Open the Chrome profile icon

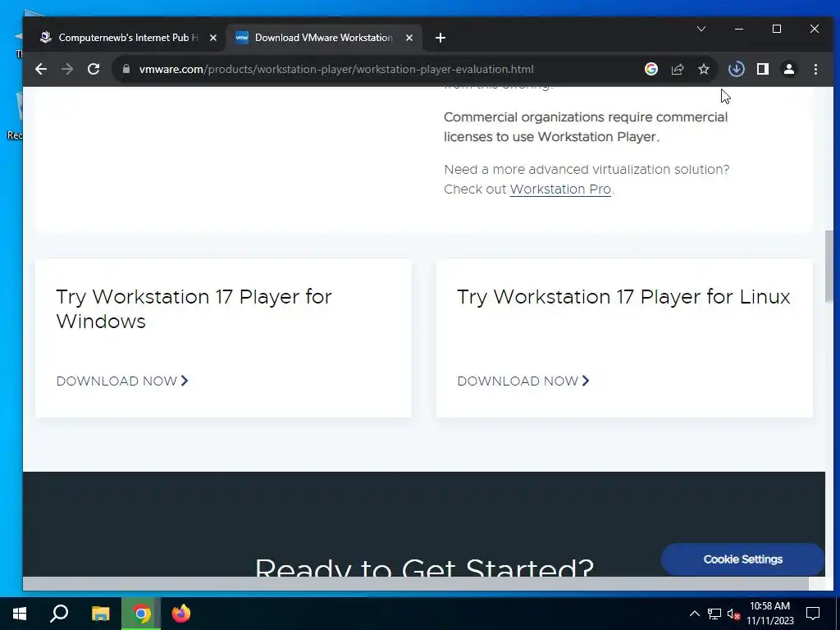(x=789, y=69)
